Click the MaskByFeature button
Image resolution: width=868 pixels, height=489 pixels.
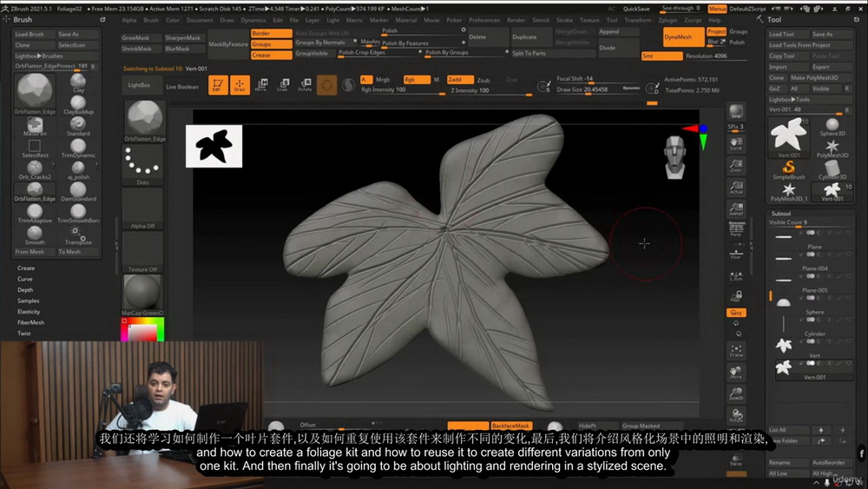[x=228, y=44]
